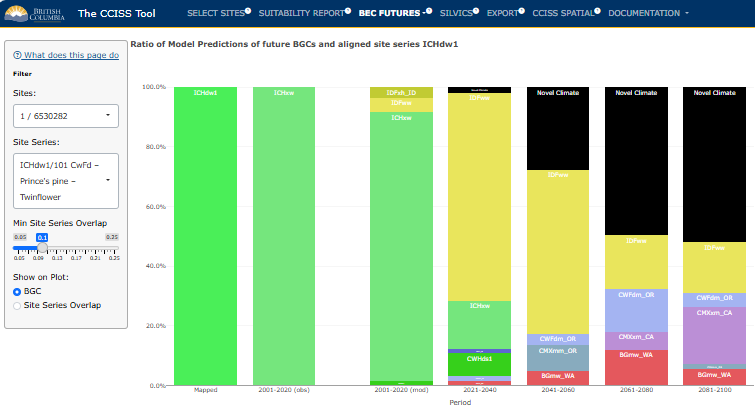Click info badge next to Suitability Report
755x411 pixels.
348,11
